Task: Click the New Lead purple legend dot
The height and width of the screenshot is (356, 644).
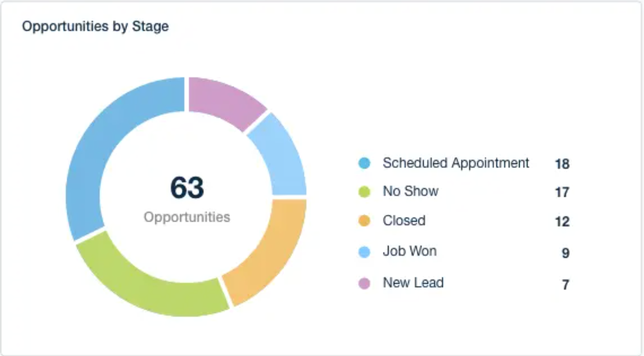Action: pos(364,283)
